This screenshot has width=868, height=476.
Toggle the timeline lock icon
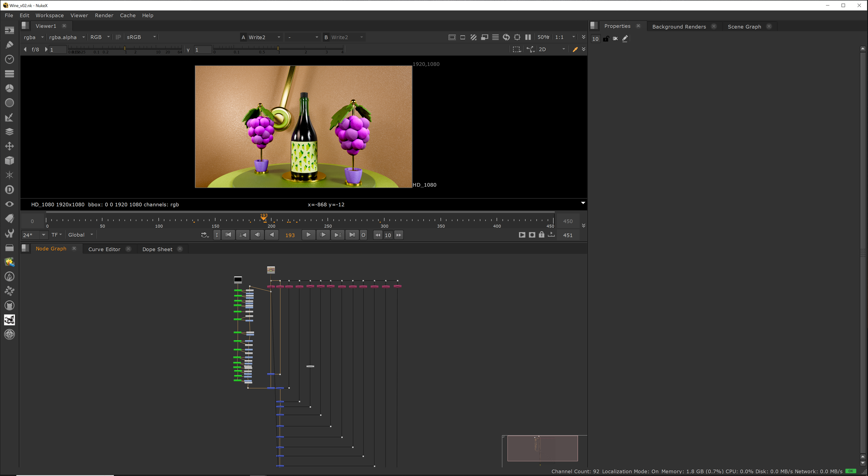click(542, 235)
